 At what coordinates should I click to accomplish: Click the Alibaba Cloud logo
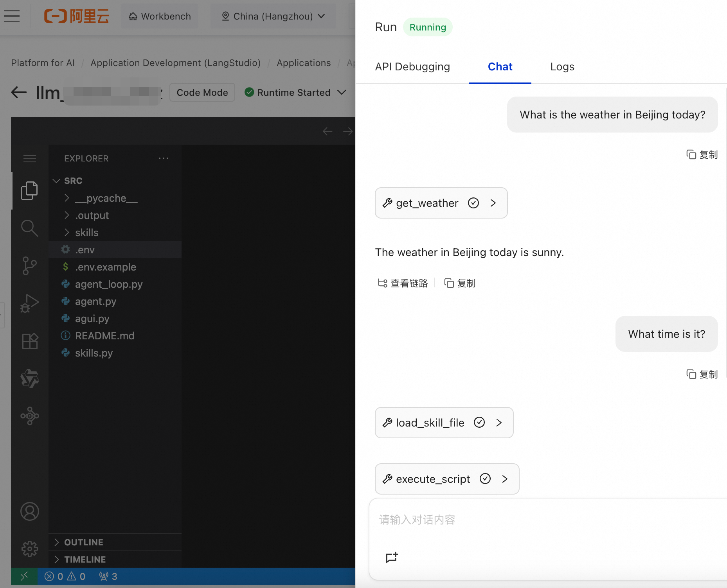[x=76, y=16]
